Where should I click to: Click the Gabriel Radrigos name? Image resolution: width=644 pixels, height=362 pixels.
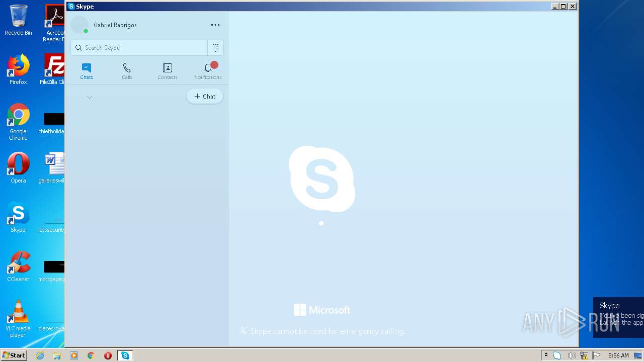115,25
